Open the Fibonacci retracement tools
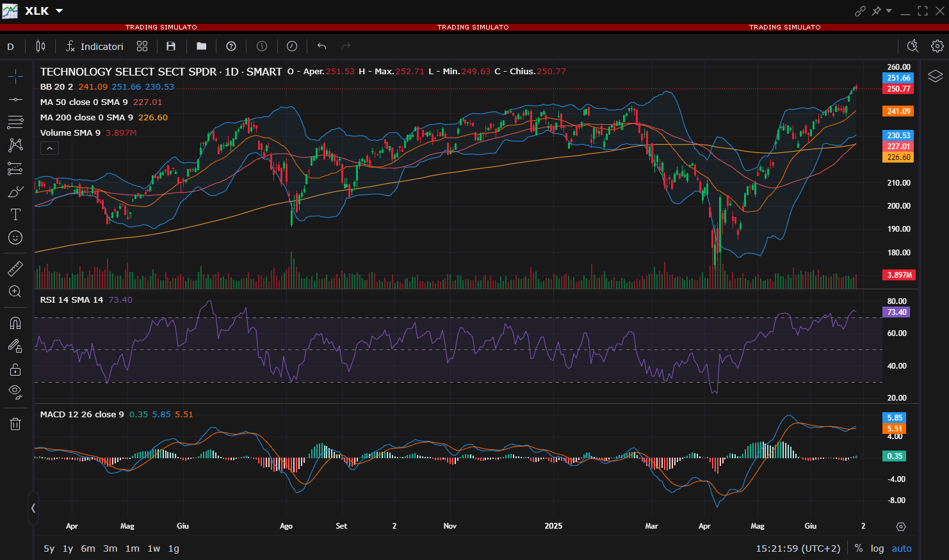Viewport: 949px width, 560px height. coord(15,122)
